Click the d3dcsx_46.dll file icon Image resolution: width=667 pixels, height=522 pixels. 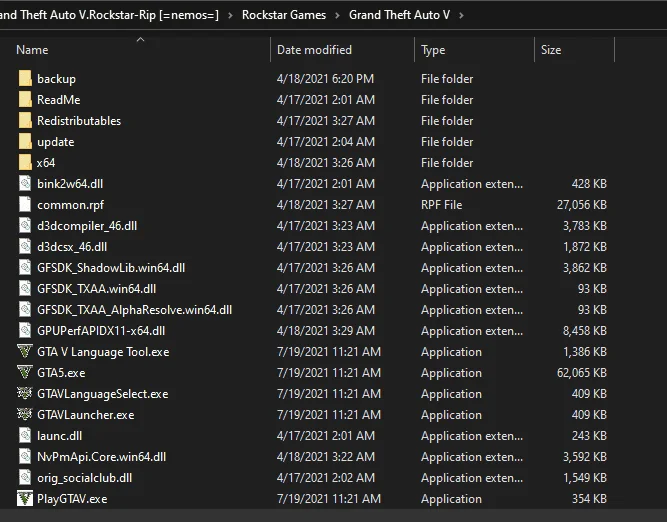click(x=25, y=246)
